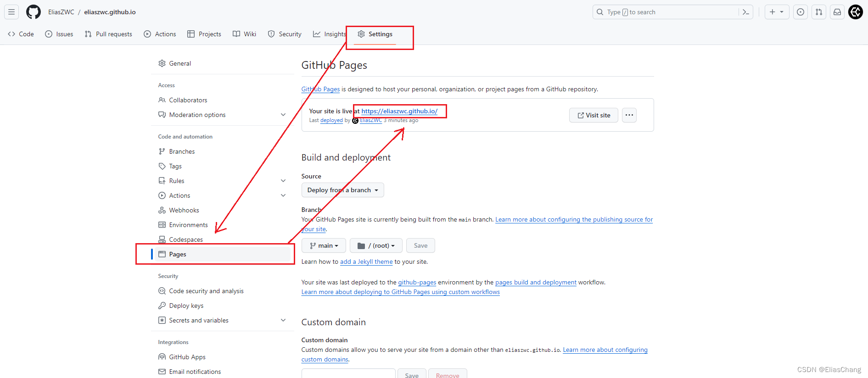Switch to Pull requests tab
This screenshot has height=378, width=868.
coord(108,34)
